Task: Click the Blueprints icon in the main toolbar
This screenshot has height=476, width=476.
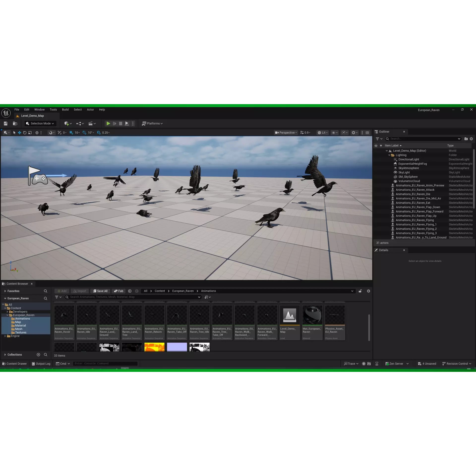Action: click(x=78, y=123)
